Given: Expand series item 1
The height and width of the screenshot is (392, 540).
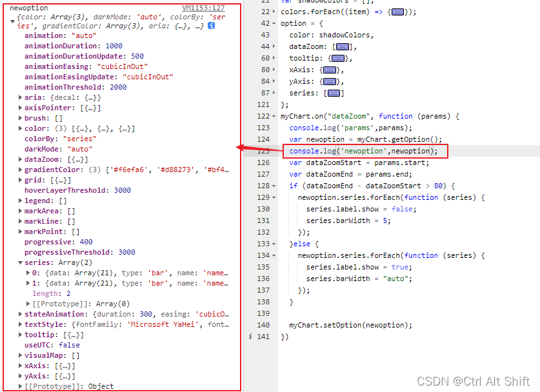Looking at the screenshot, I should (x=28, y=283).
